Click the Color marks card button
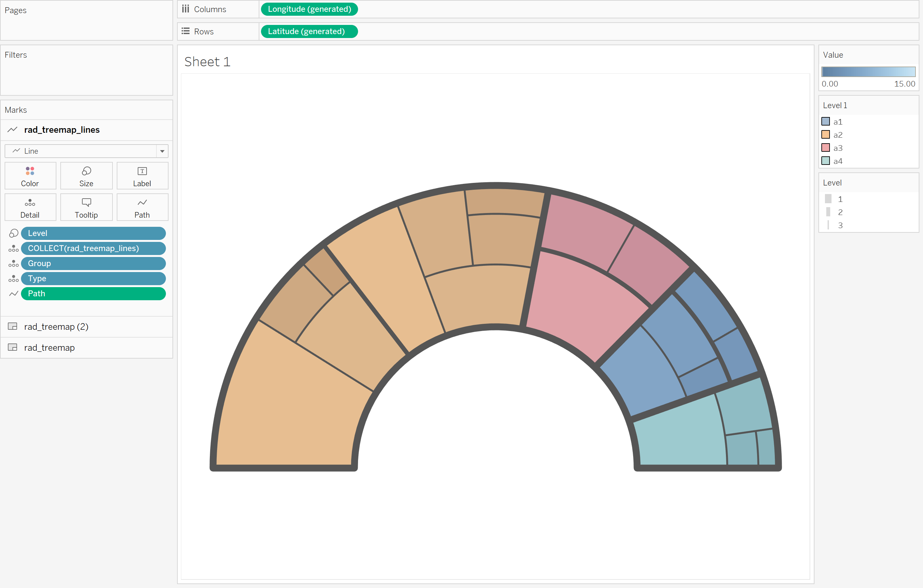Image resolution: width=923 pixels, height=588 pixels. tap(30, 176)
